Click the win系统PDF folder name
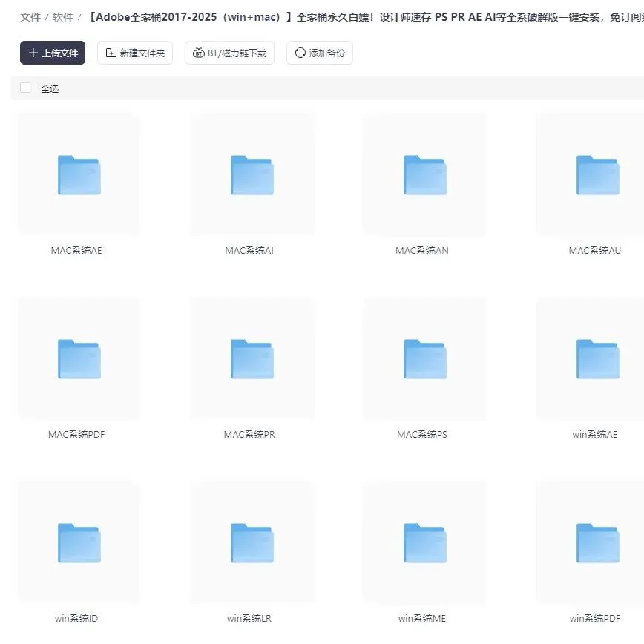Screen dimensions: 644x644 tap(595, 618)
